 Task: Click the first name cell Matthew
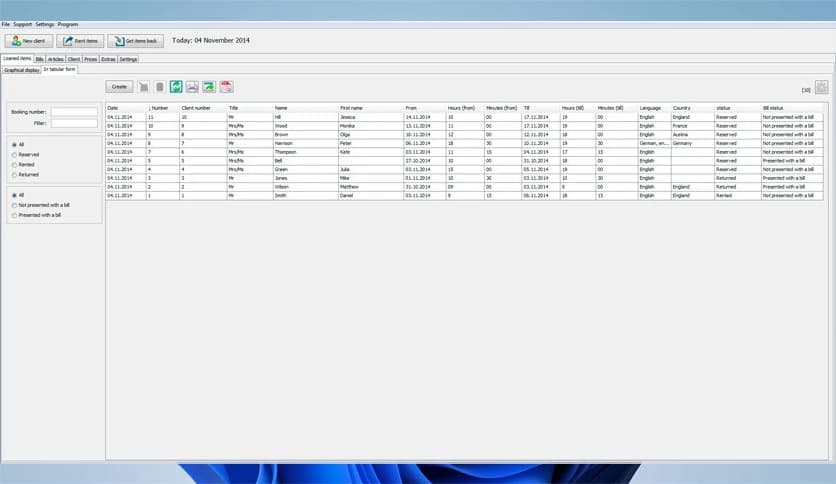click(371, 187)
